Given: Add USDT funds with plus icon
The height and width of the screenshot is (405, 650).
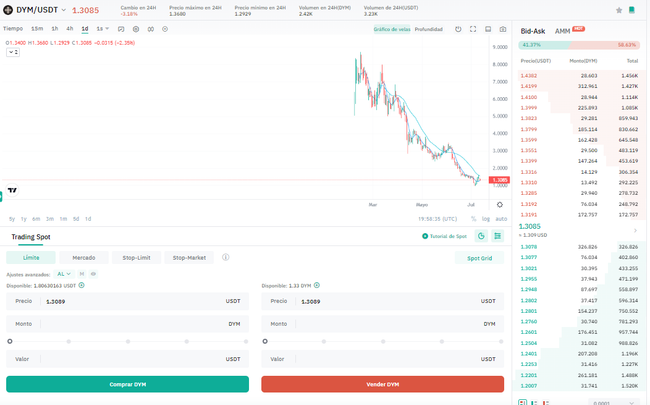Looking at the screenshot, I should point(81,285).
